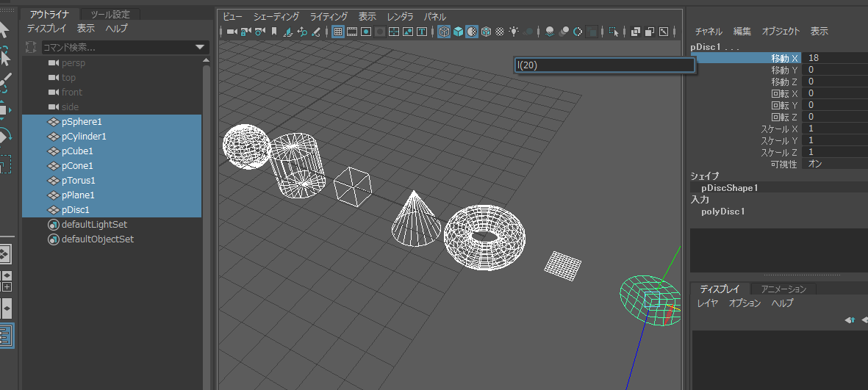The image size is (868, 390).
Task: Click the Bookmarks icon in viewport toolbar
Action: point(274,32)
